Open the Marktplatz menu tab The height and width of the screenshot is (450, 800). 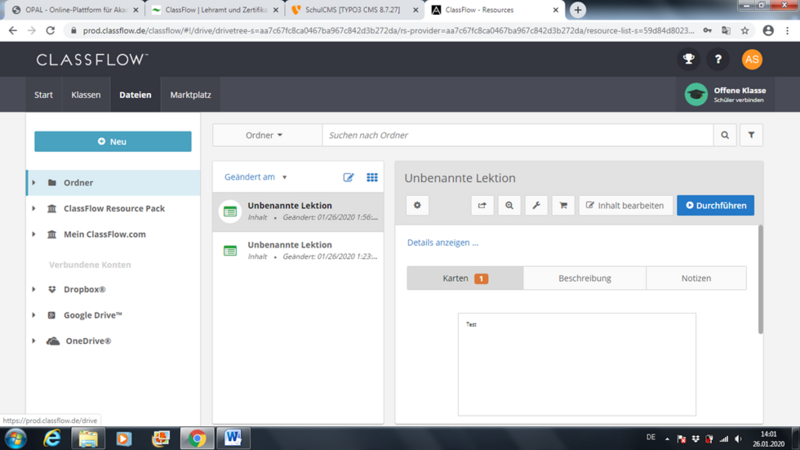click(x=190, y=95)
